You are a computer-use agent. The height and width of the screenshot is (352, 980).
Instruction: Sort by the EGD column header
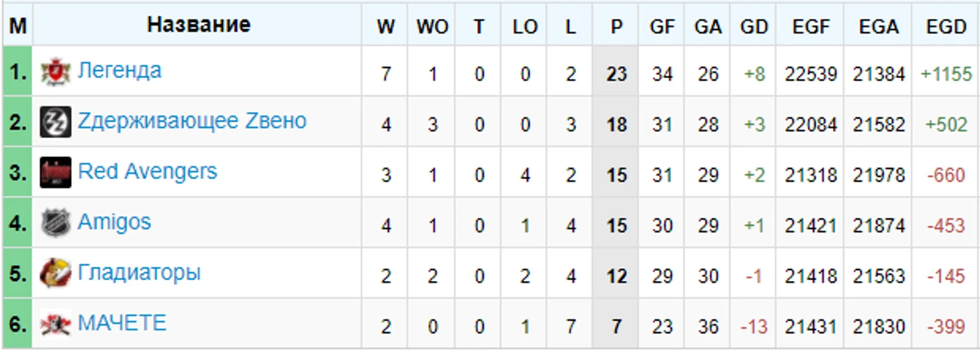coord(946,26)
